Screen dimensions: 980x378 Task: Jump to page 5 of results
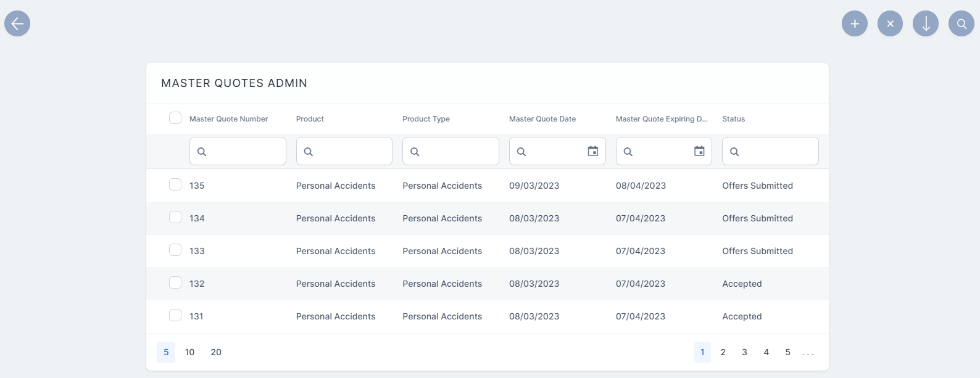pyautogui.click(x=787, y=352)
